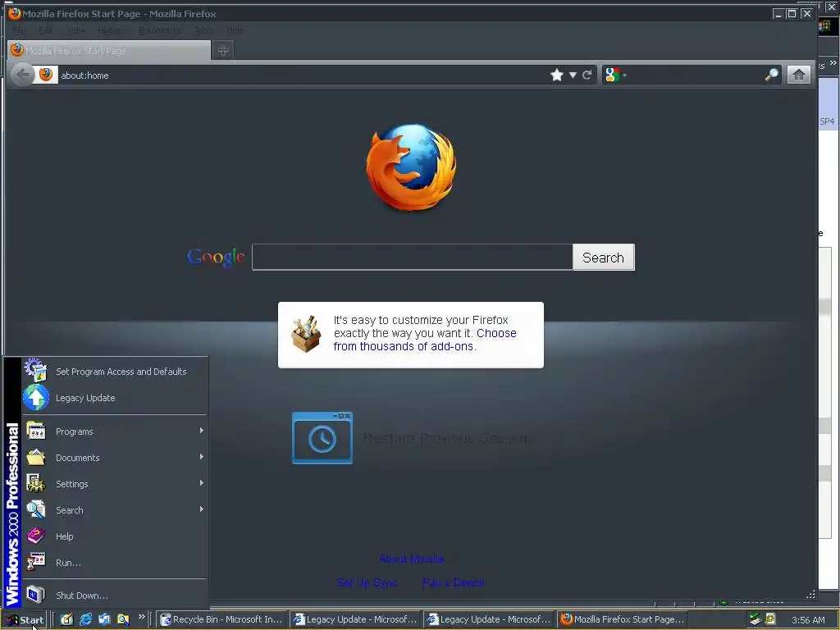Open the Documents submenu in Start menu

pos(115,458)
